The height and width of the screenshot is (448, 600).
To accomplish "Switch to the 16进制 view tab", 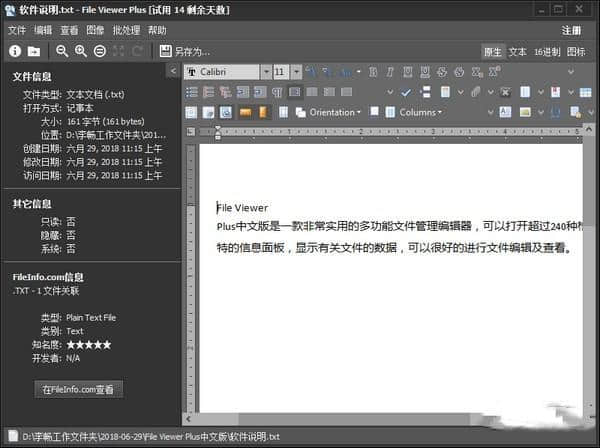I will (545, 51).
